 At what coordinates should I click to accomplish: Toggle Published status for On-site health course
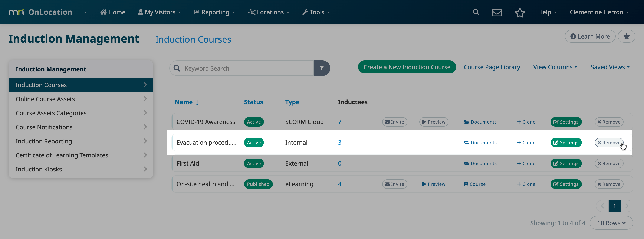coord(257,184)
